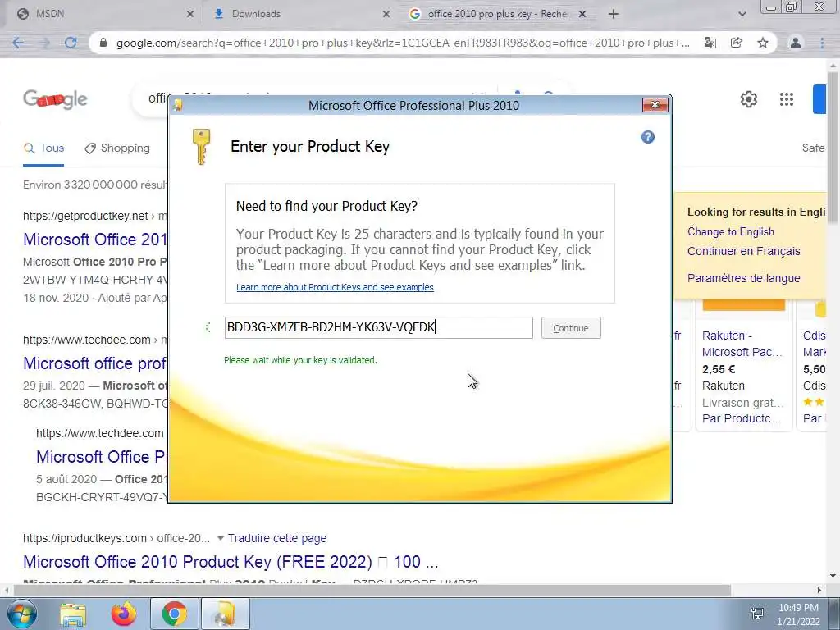Open Microsoft Office 2010 Product Key FREE 2022 result
Image resolution: width=840 pixels, height=630 pixels.
click(231, 562)
